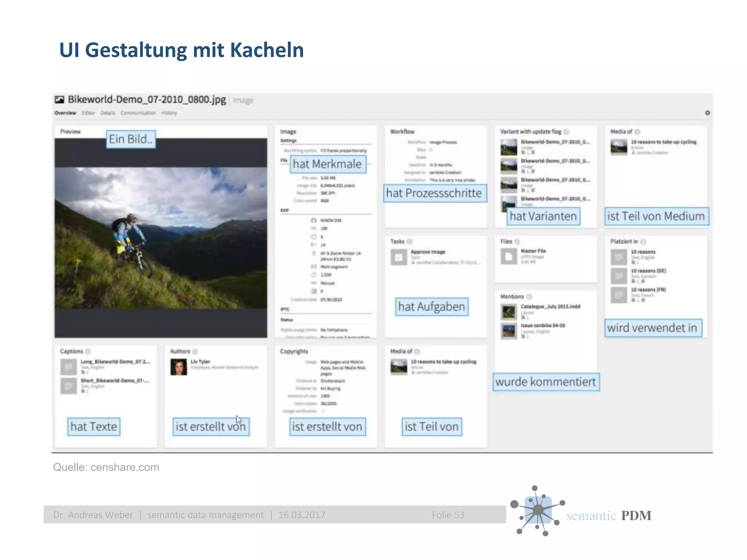Open the Approve image task icon
The width and height of the screenshot is (747, 560).
pyautogui.click(x=399, y=257)
